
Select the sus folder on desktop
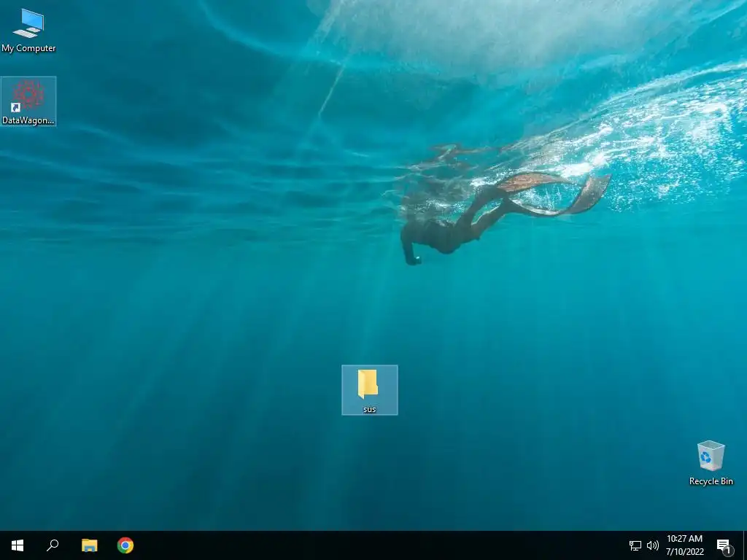(370, 390)
